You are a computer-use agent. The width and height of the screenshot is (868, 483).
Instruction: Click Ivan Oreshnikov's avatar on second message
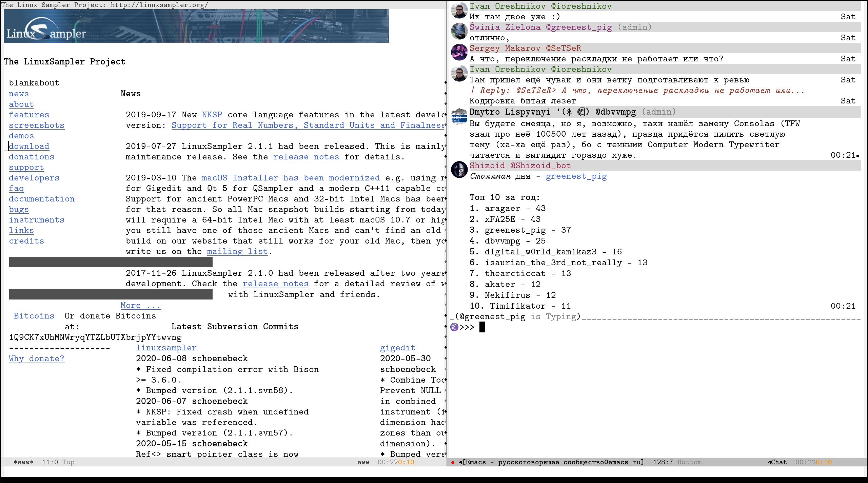(x=459, y=73)
